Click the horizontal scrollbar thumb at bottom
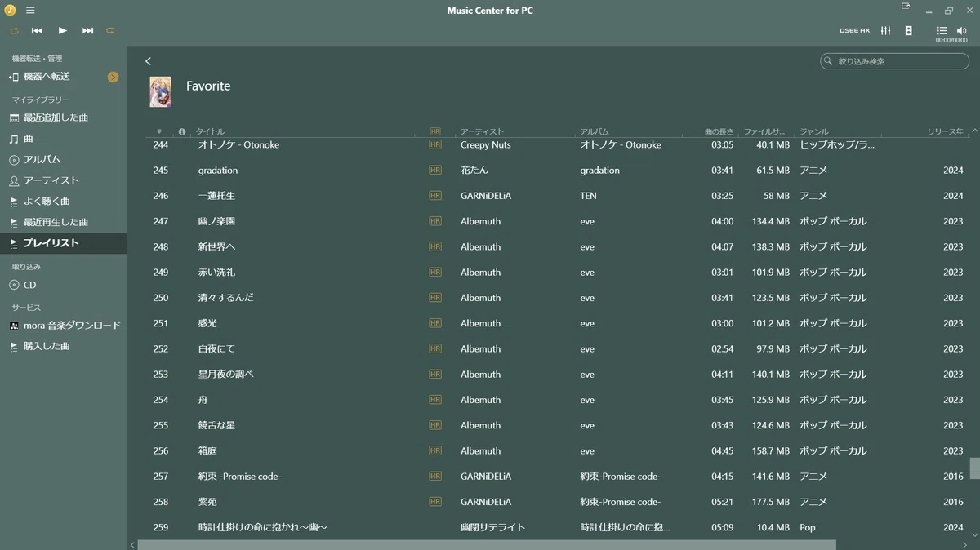 point(487,544)
